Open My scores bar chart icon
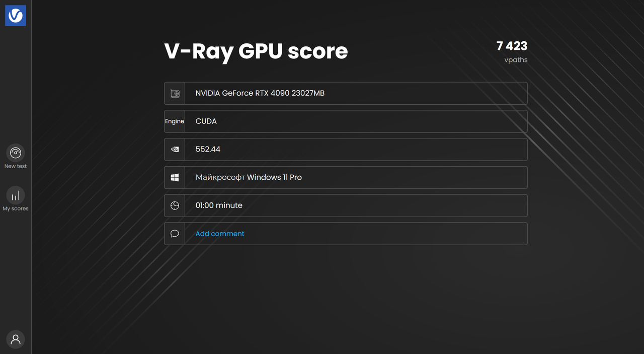This screenshot has width=644, height=354. click(x=16, y=195)
